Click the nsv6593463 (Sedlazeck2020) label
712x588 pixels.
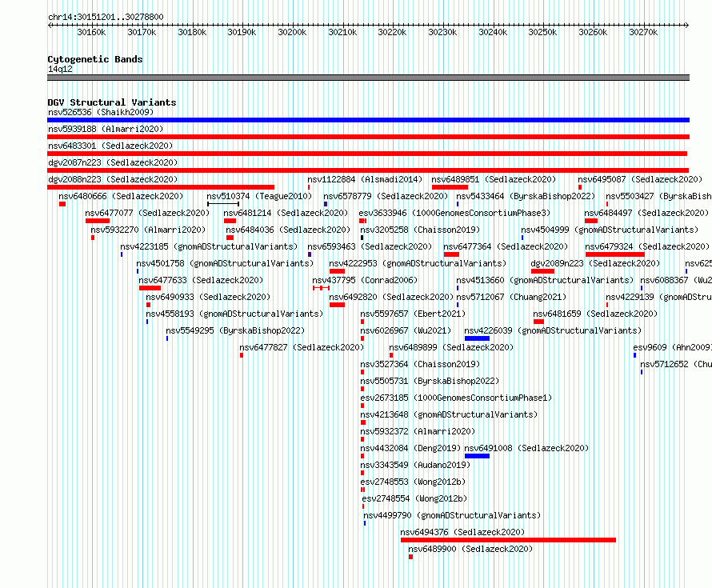click(370, 246)
